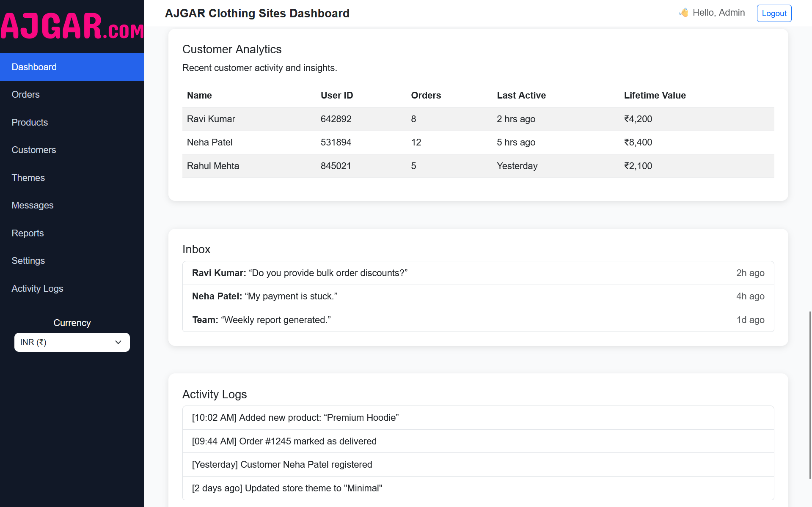Image resolution: width=812 pixels, height=507 pixels.
Task: Open Neha Patel's payment stuck message
Action: (x=478, y=296)
